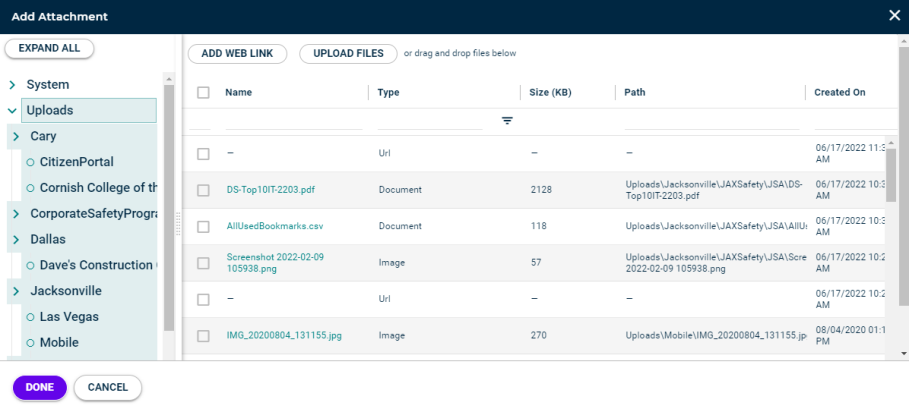Click the Type filter input field
Screen dimensions: 909x412
(430, 121)
